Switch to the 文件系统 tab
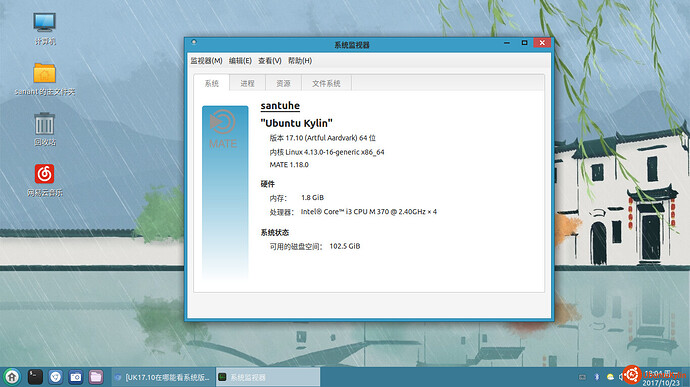 (326, 83)
